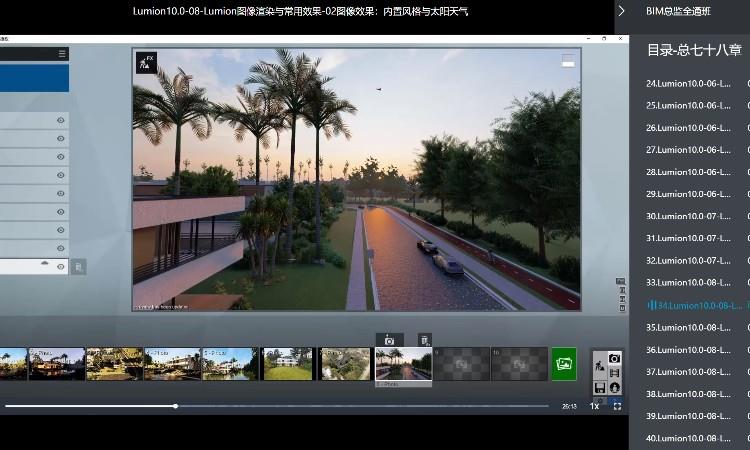
Task: Enter fullscreen video mode
Action: (x=617, y=406)
